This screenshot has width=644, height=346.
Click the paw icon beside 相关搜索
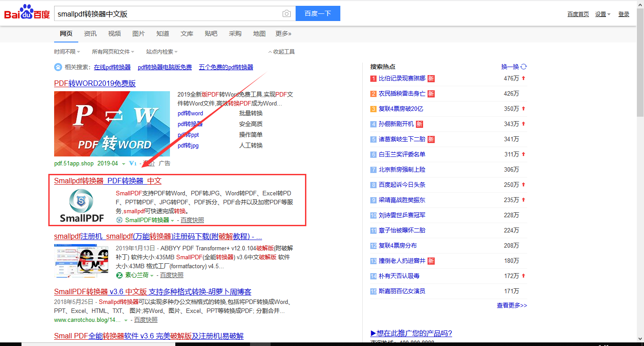(58, 67)
